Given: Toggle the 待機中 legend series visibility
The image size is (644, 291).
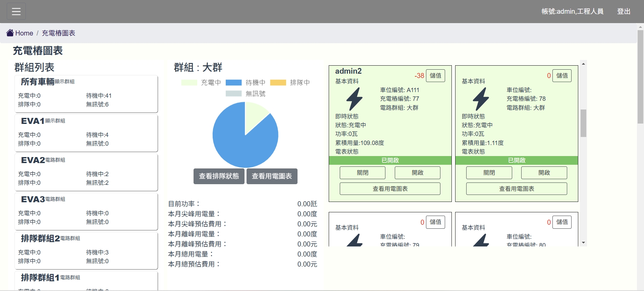Looking at the screenshot, I should pos(246,83).
